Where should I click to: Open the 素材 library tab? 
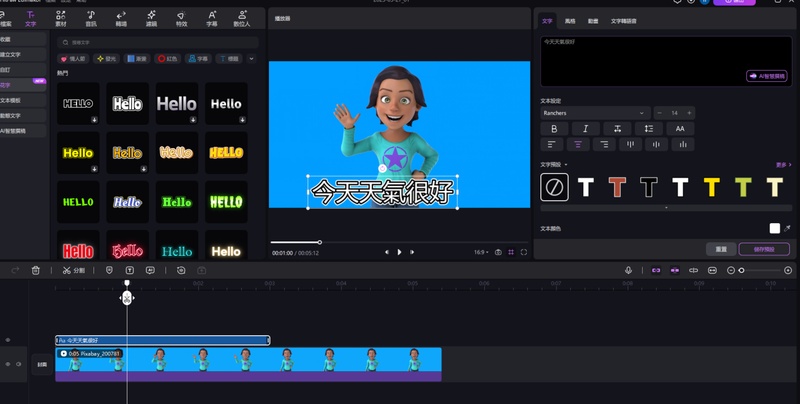coord(61,18)
